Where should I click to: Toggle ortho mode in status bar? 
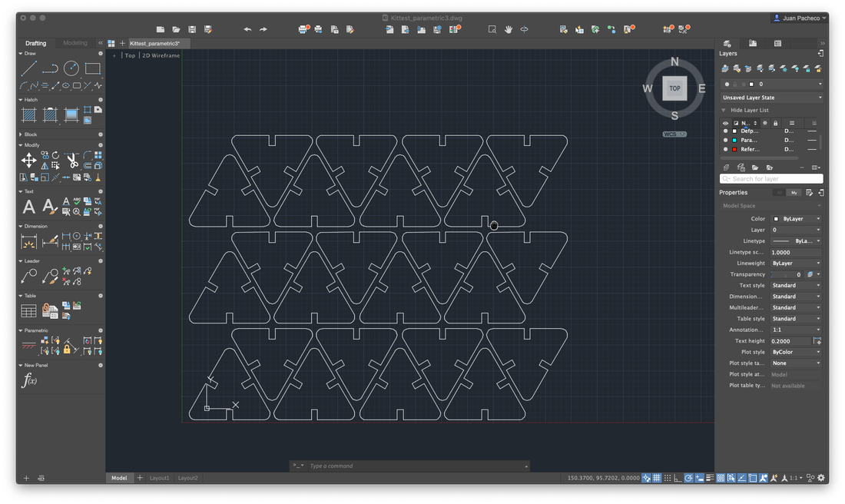(678, 478)
